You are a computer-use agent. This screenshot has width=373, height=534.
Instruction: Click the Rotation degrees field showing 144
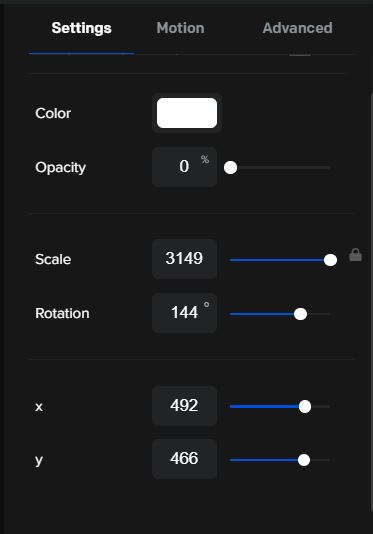(x=184, y=313)
